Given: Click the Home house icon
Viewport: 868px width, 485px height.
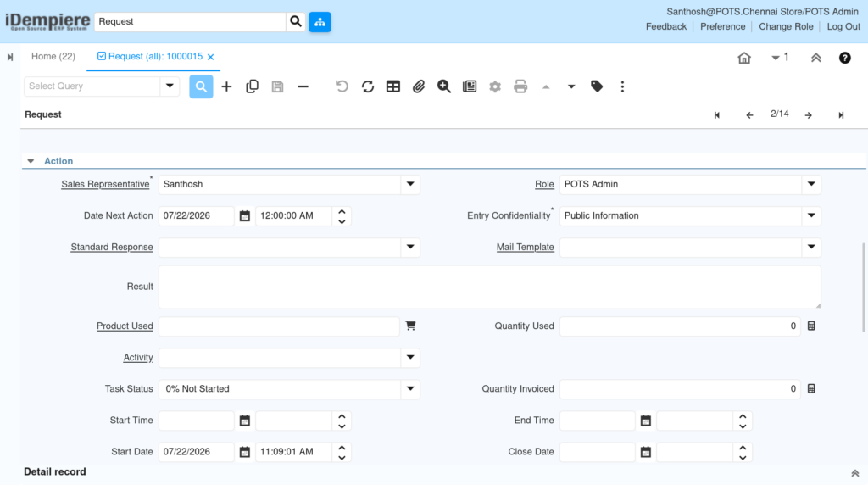Looking at the screenshot, I should coord(744,58).
